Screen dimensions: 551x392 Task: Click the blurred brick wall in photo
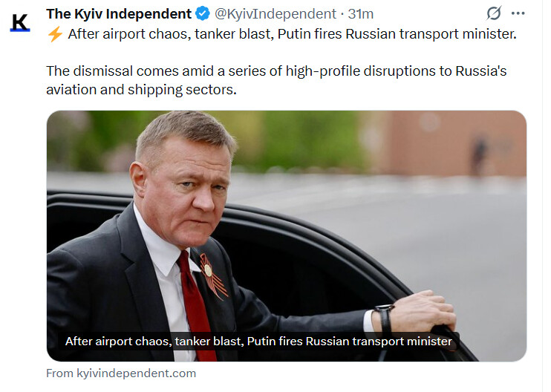(x=457, y=143)
